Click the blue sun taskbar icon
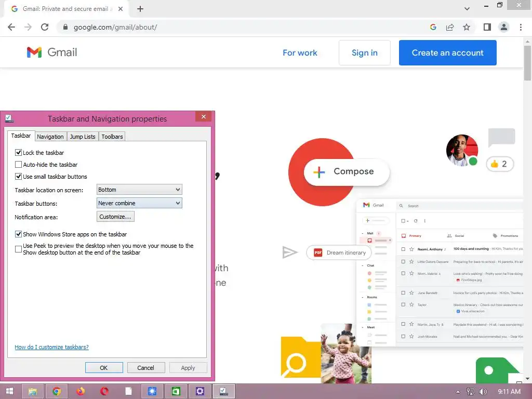Image resolution: width=532 pixels, height=399 pixels. pyautogui.click(x=152, y=391)
